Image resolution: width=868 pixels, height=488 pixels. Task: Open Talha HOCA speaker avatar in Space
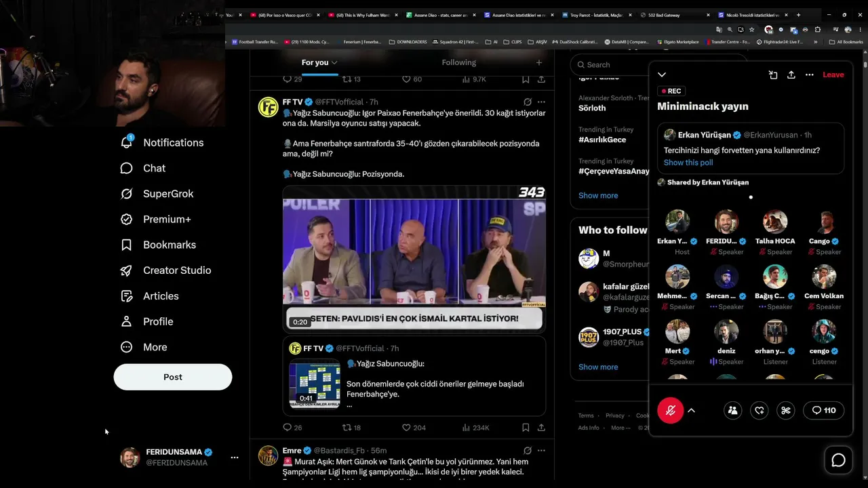775,222
